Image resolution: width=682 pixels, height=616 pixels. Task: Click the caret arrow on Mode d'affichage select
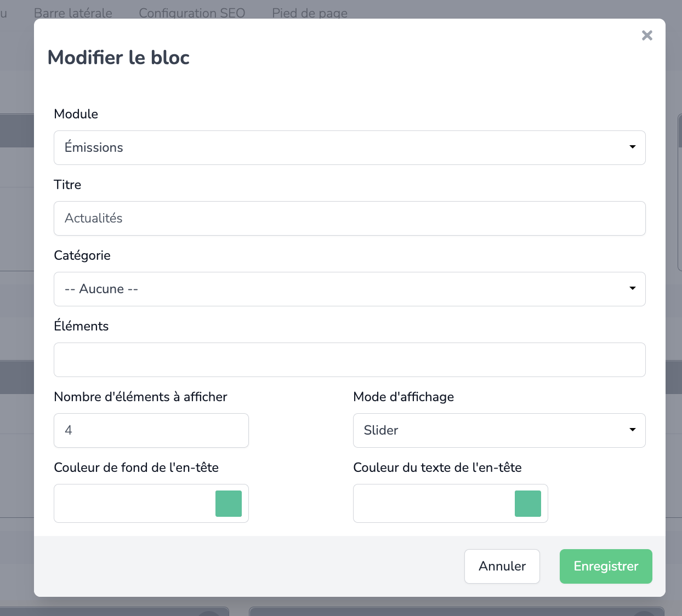tap(632, 430)
